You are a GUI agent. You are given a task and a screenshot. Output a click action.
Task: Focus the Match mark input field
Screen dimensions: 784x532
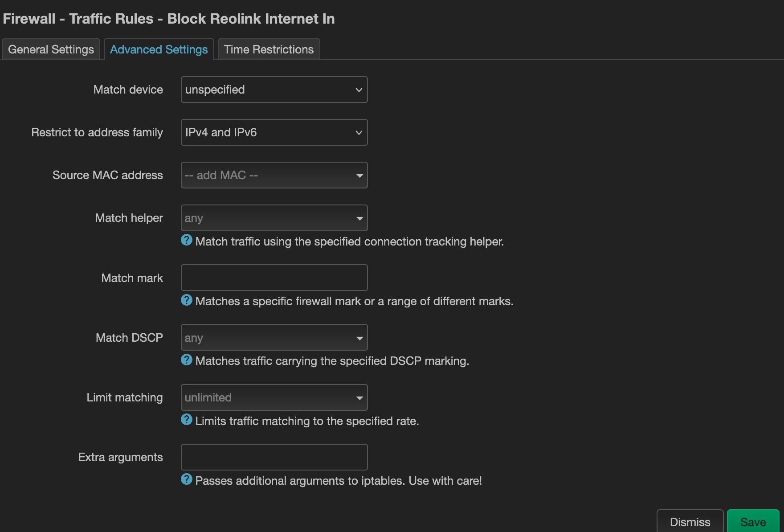pos(274,278)
